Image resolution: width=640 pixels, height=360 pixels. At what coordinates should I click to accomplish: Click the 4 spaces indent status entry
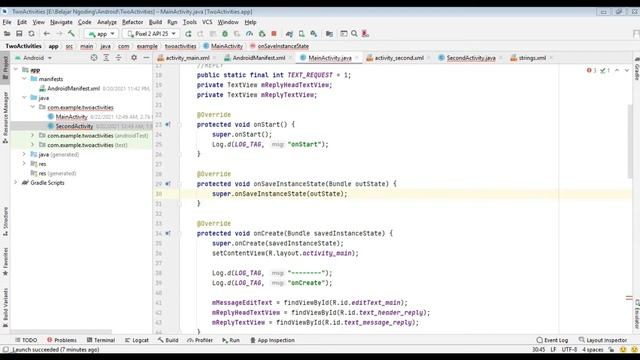[593, 350]
